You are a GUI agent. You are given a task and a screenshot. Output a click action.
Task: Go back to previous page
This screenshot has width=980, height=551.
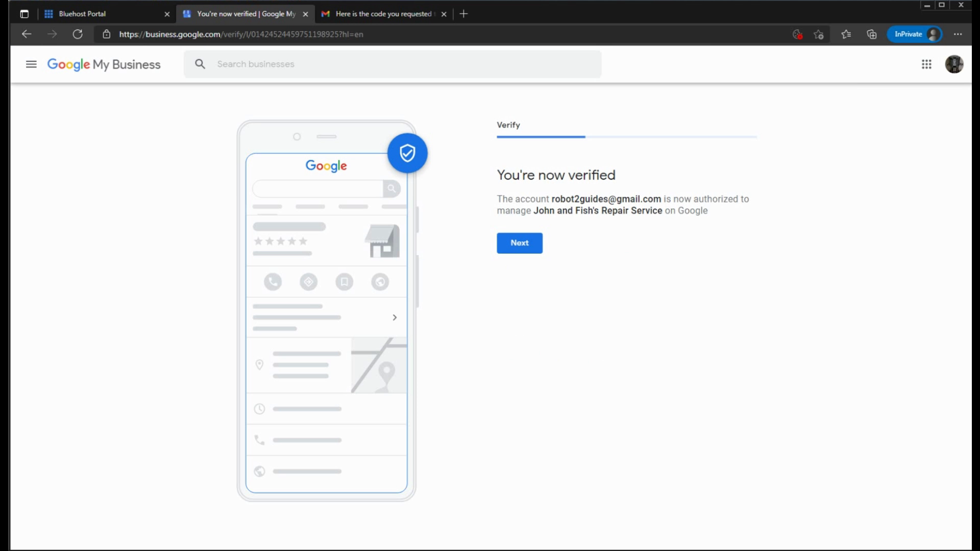coord(27,34)
